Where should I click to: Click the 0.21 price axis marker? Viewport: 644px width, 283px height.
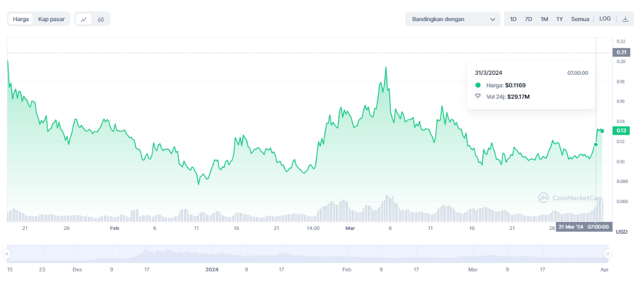click(x=621, y=52)
